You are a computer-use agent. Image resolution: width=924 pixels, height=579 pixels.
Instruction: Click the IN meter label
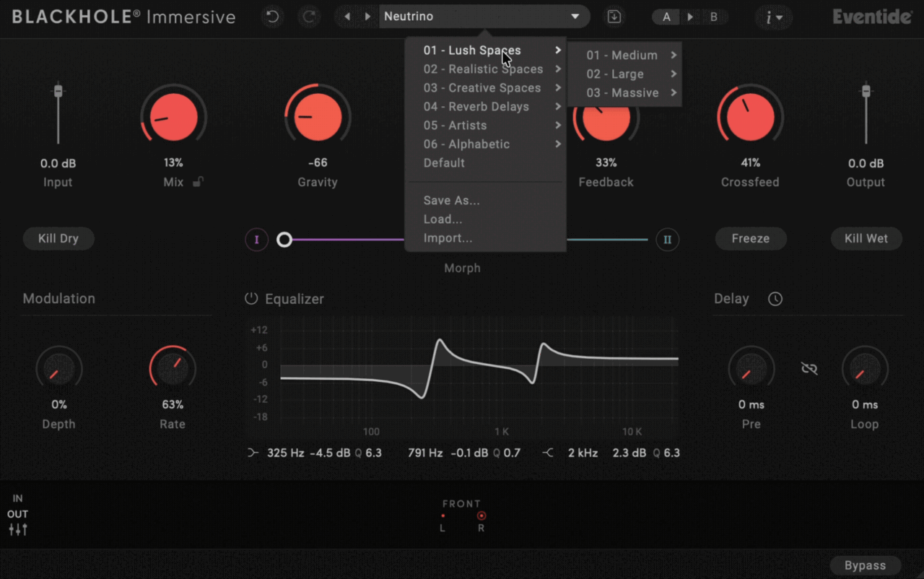17,499
